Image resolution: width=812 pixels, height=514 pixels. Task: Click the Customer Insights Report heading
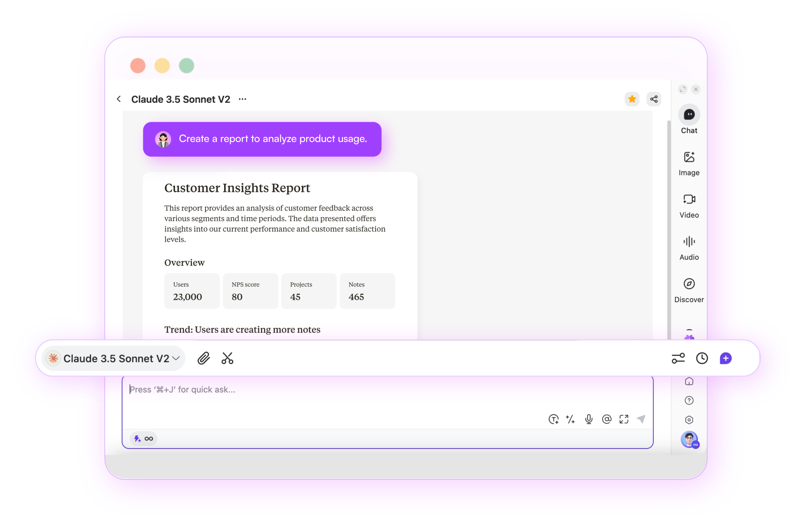237,188
